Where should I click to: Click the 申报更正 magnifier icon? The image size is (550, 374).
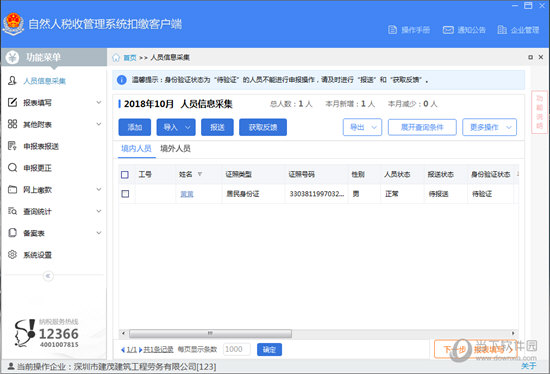(12, 167)
